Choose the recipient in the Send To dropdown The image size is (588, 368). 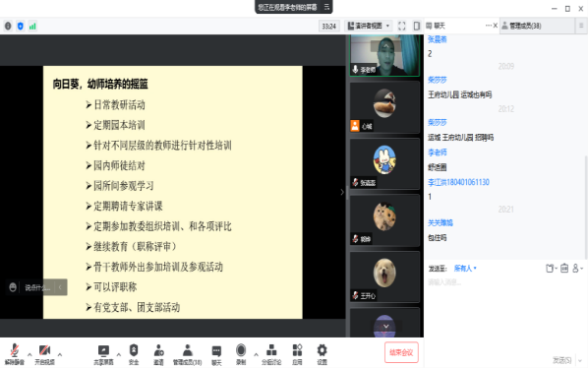(x=465, y=269)
